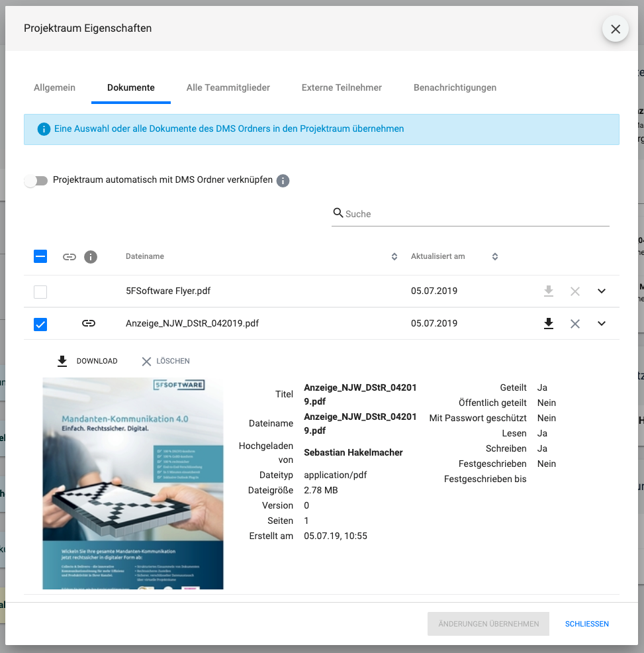Click the link icon in table header
The image size is (644, 653).
pyautogui.click(x=69, y=256)
